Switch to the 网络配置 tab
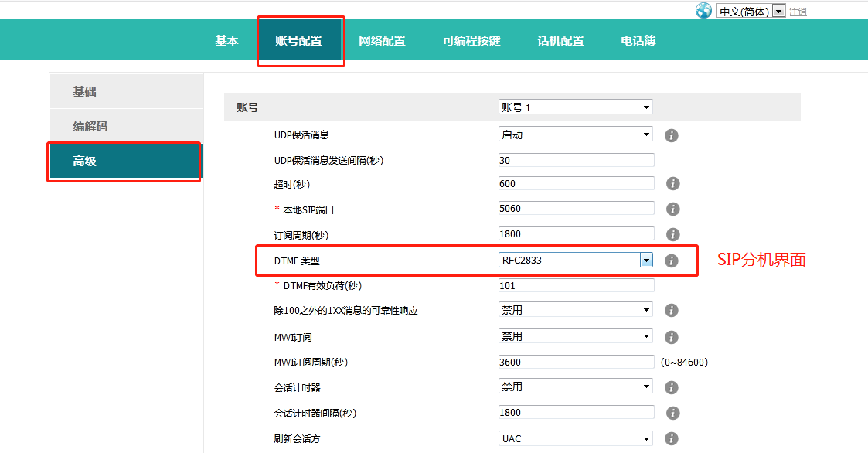The image size is (868, 453). coord(382,41)
